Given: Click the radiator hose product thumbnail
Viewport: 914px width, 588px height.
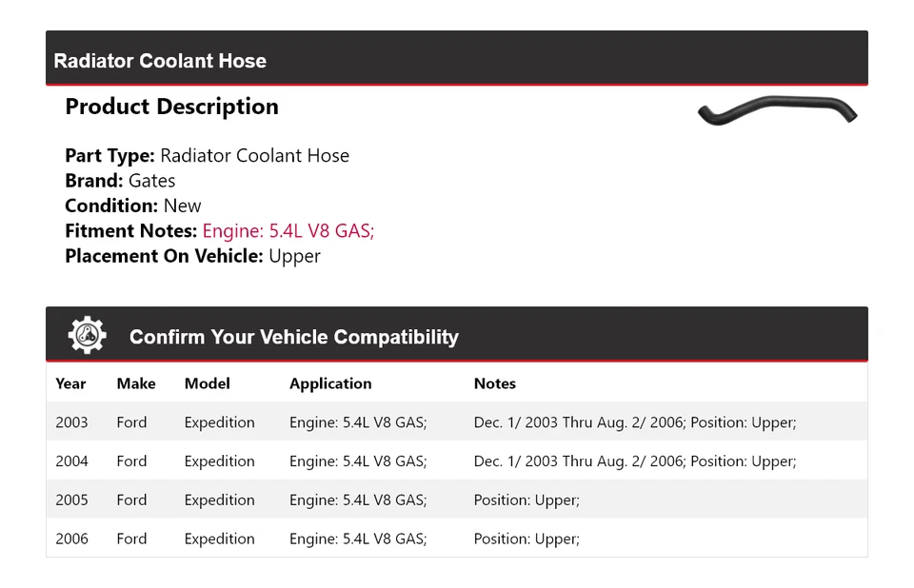Looking at the screenshot, I should [777, 111].
